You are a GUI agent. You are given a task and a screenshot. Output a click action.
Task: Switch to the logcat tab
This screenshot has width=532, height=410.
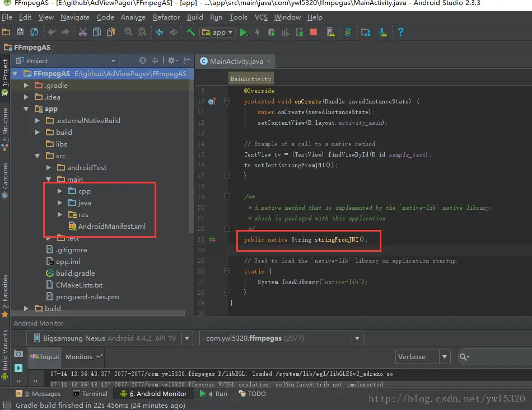coord(45,357)
